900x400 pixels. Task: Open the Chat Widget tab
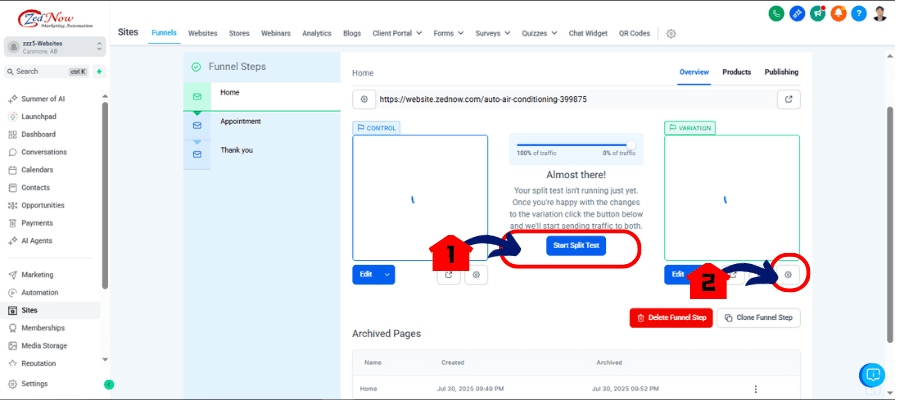pos(588,33)
